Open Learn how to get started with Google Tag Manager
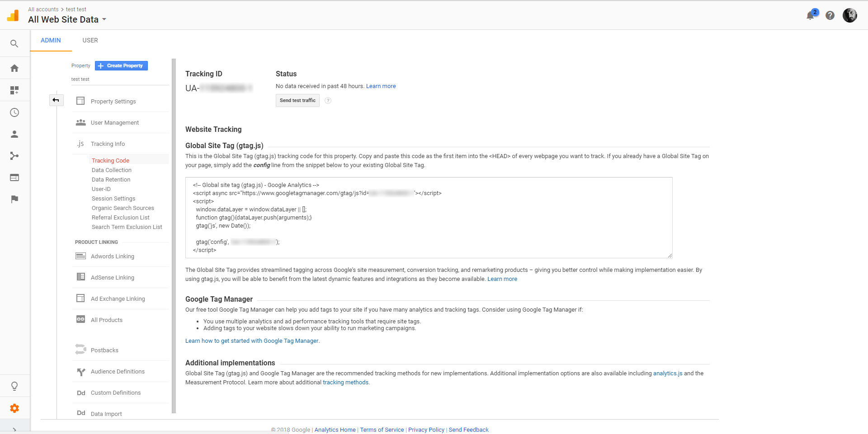868x434 pixels. click(252, 341)
